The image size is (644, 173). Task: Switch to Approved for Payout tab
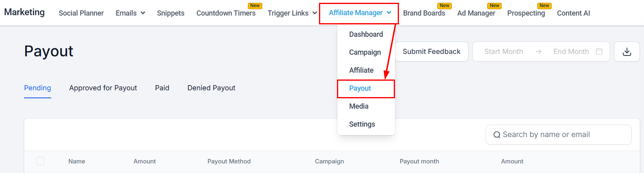click(x=103, y=88)
